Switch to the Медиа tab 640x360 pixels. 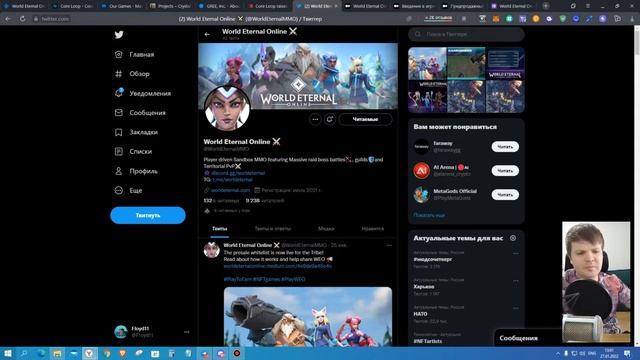[326, 229]
